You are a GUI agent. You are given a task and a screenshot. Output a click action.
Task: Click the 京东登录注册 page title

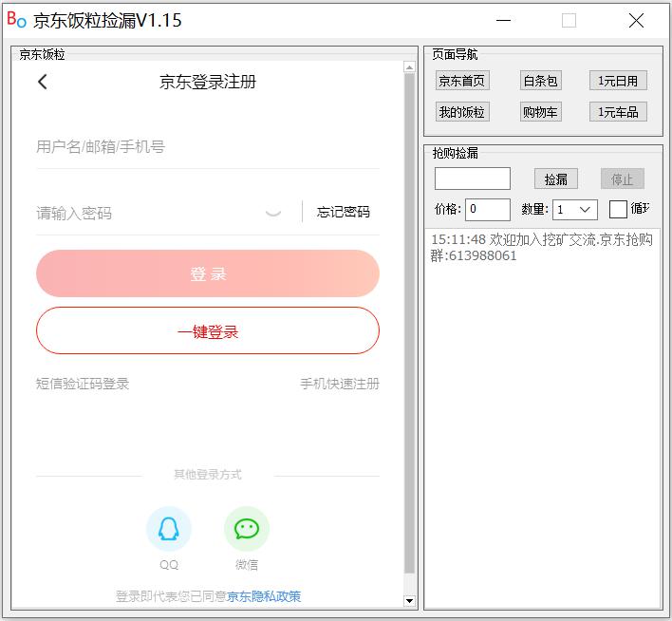coord(208,82)
